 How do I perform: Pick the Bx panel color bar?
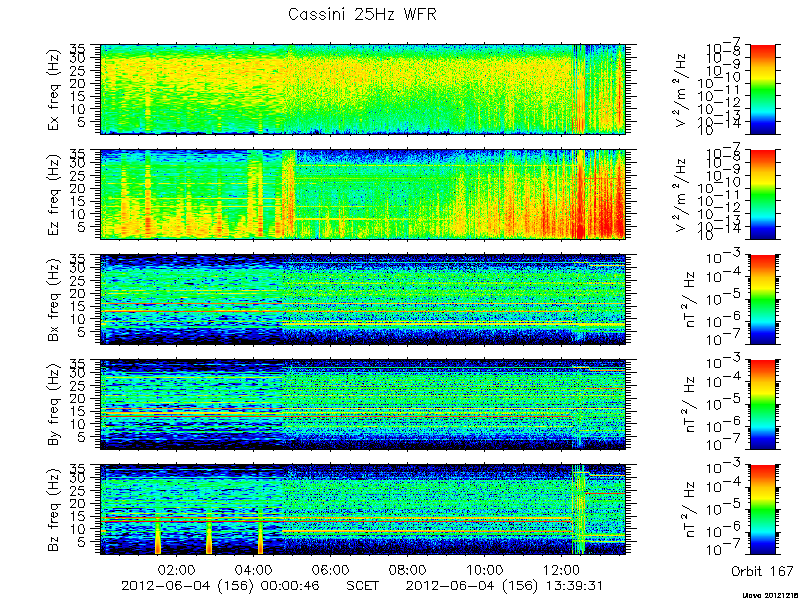click(x=762, y=299)
